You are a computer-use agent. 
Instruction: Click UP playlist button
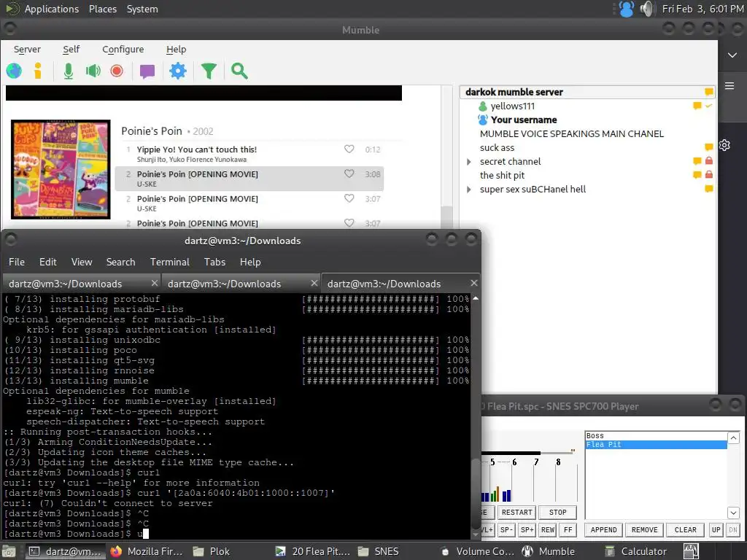tap(716, 529)
